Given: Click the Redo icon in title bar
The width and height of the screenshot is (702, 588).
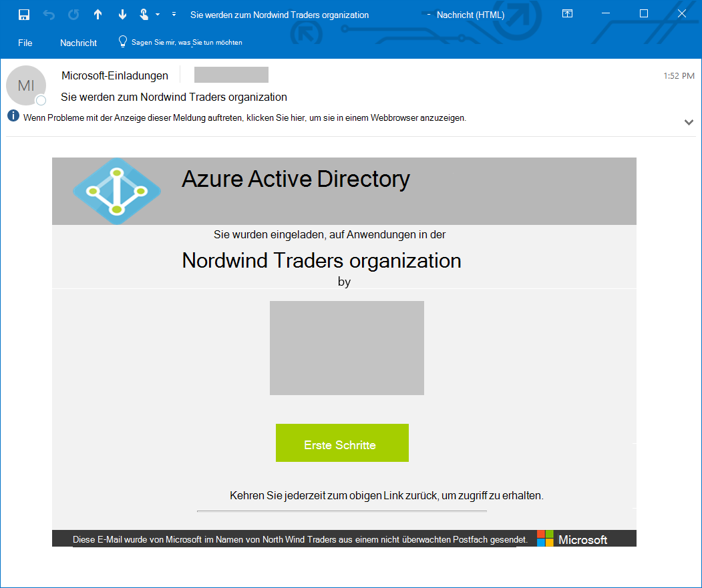Looking at the screenshot, I should pyautogui.click(x=73, y=15).
